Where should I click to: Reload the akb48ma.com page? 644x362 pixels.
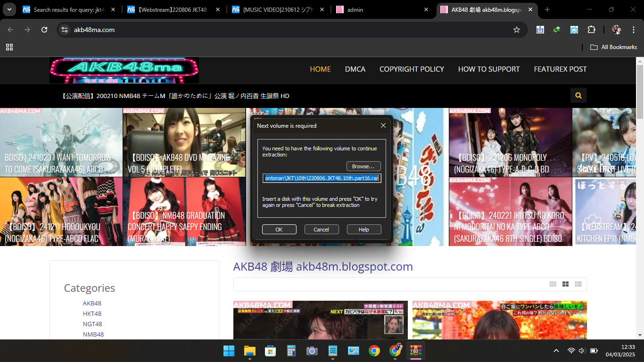pos(44,30)
